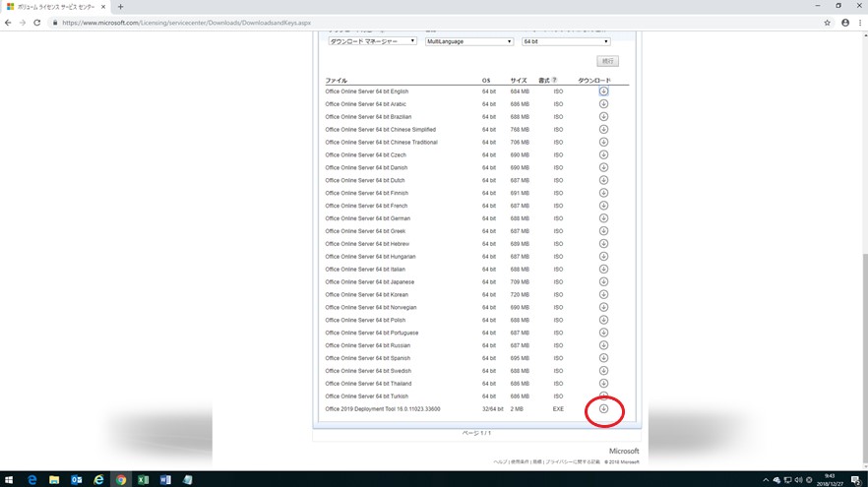Download Office Online Server 64 bit Brazilian

pos(603,117)
